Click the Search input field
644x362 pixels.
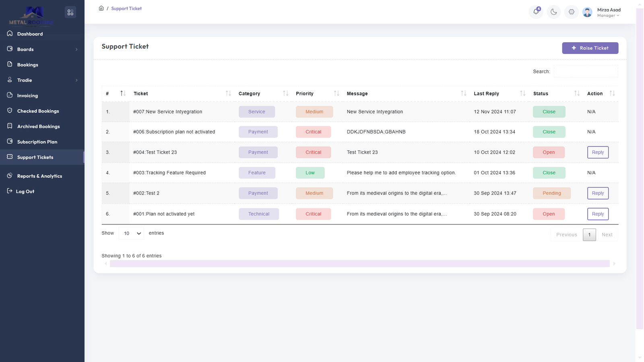click(x=586, y=71)
